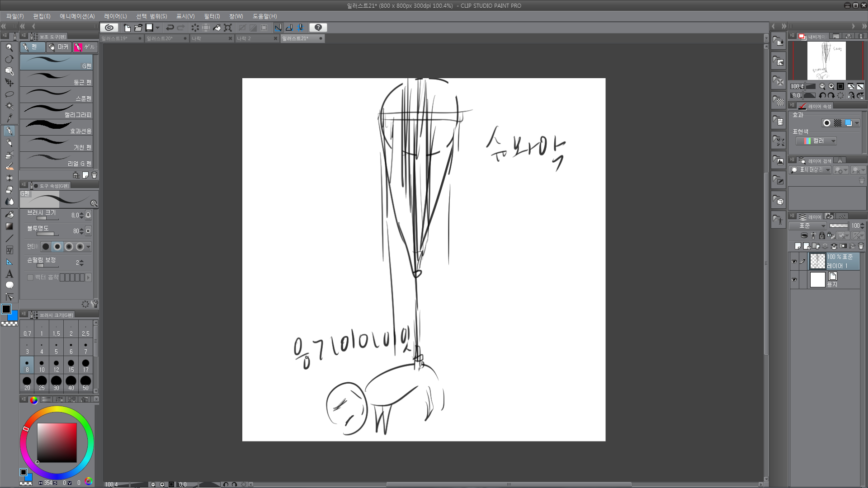Toggle Snap to grid toolbar button
Viewport: 868px width, 488px height.
(300, 28)
